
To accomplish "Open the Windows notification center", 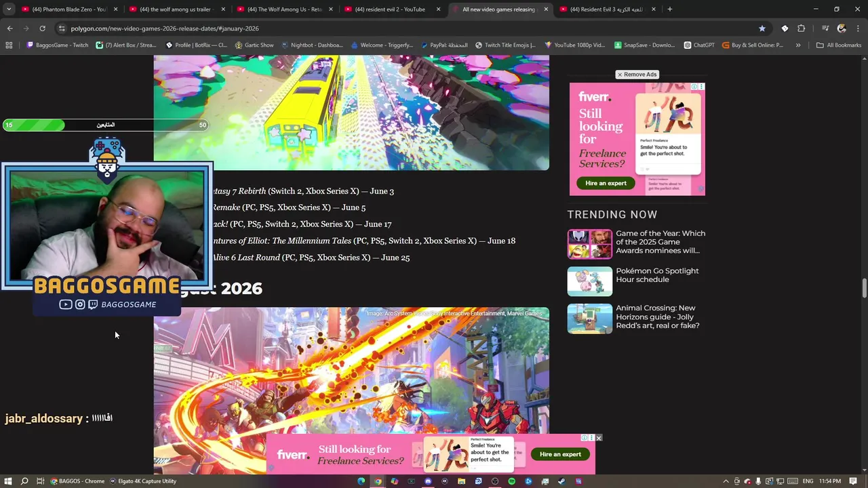I will pos(854,481).
